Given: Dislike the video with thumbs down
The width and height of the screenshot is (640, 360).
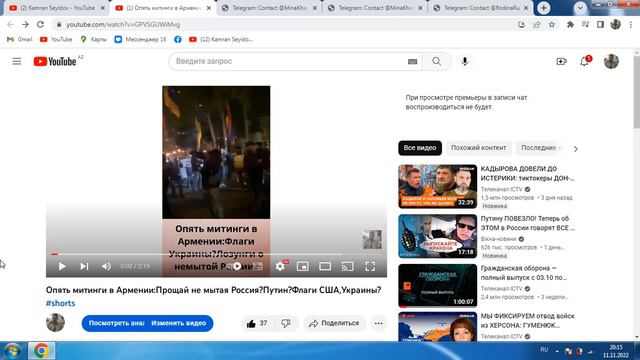Looking at the screenshot, I should click(x=286, y=323).
